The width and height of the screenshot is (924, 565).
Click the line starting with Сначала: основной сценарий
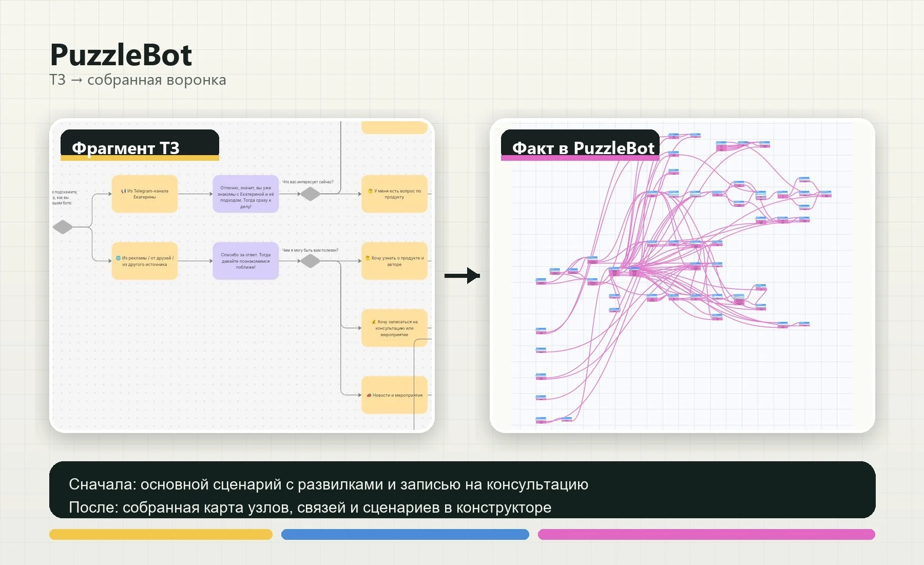point(329,484)
